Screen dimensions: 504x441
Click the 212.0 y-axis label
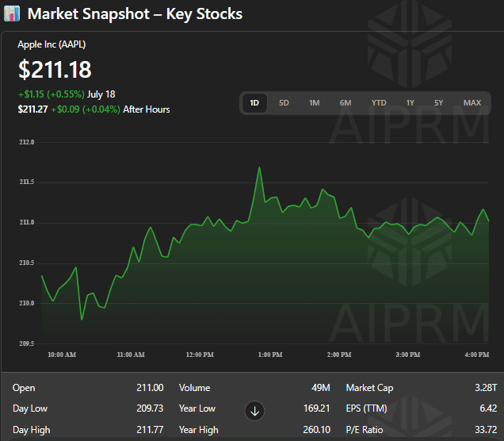pyautogui.click(x=26, y=142)
